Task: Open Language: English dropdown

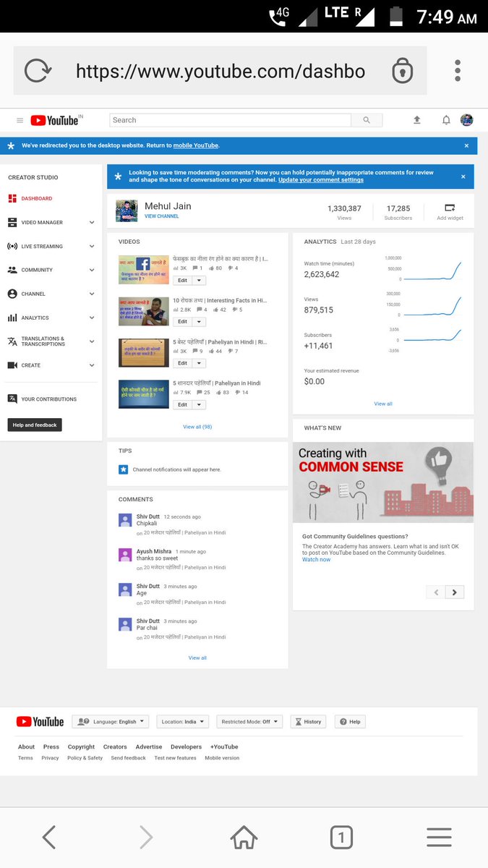Action: [x=110, y=721]
